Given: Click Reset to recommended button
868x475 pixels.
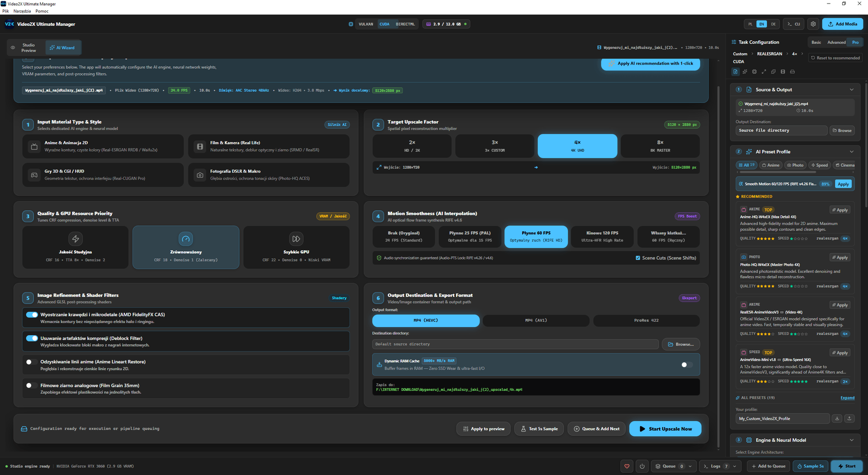Looking at the screenshot, I should tap(835, 58).
